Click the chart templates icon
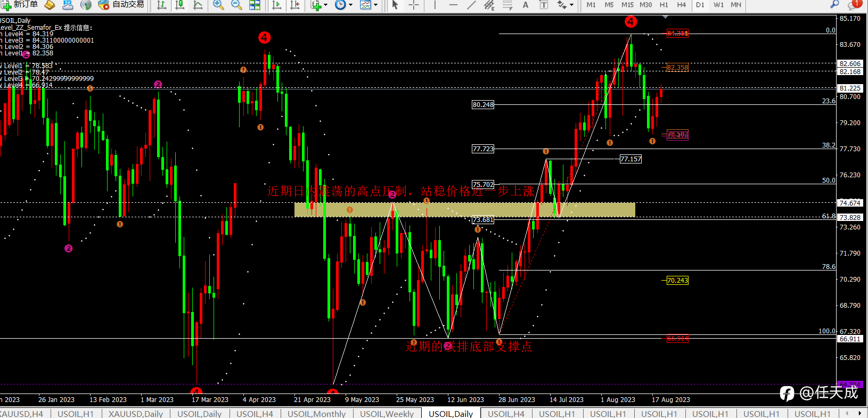 pyautogui.click(x=365, y=5)
